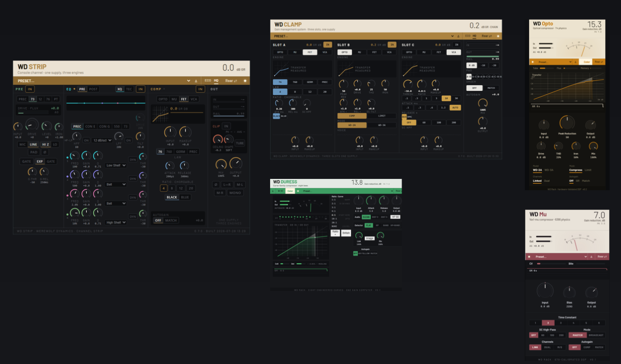Click the white dot indicator in WD Strip preset bar

pos(245,81)
